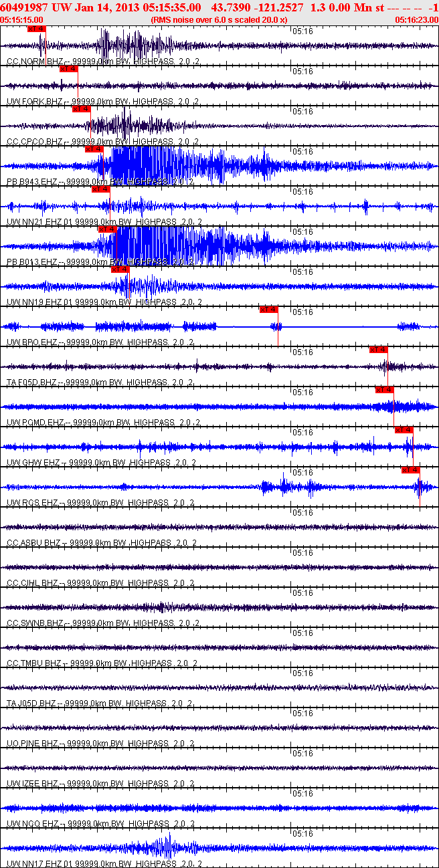Select the CC.ASBU.BHZ station label
The width and height of the screenshot is (439, 868).
pyautogui.click(x=102, y=543)
